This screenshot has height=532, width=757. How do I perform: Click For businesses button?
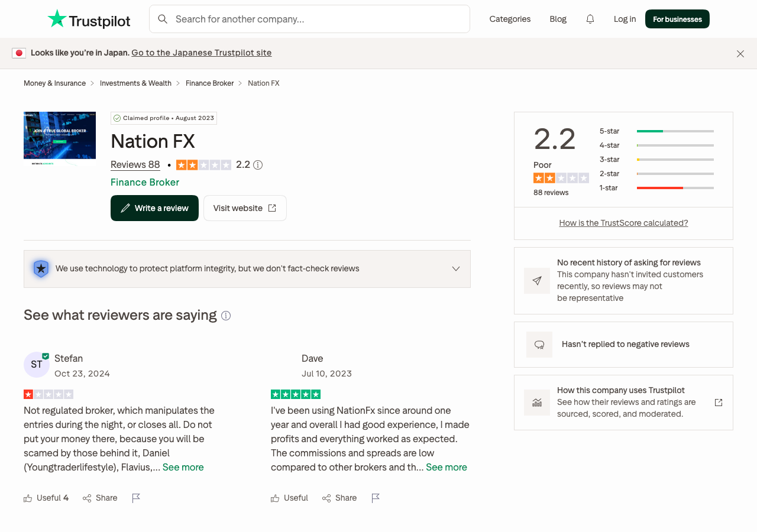(x=677, y=19)
